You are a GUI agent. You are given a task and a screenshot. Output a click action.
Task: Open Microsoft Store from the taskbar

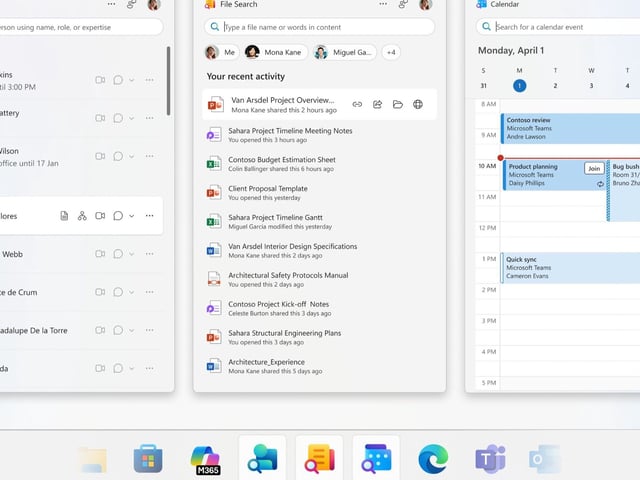click(148, 459)
